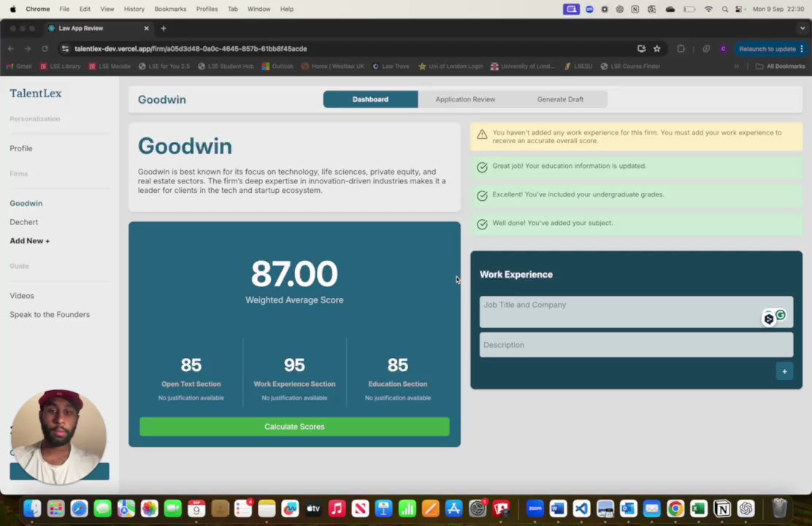This screenshot has width=812, height=526.
Task: Click the webcam video thumbnail
Action: click(x=58, y=438)
